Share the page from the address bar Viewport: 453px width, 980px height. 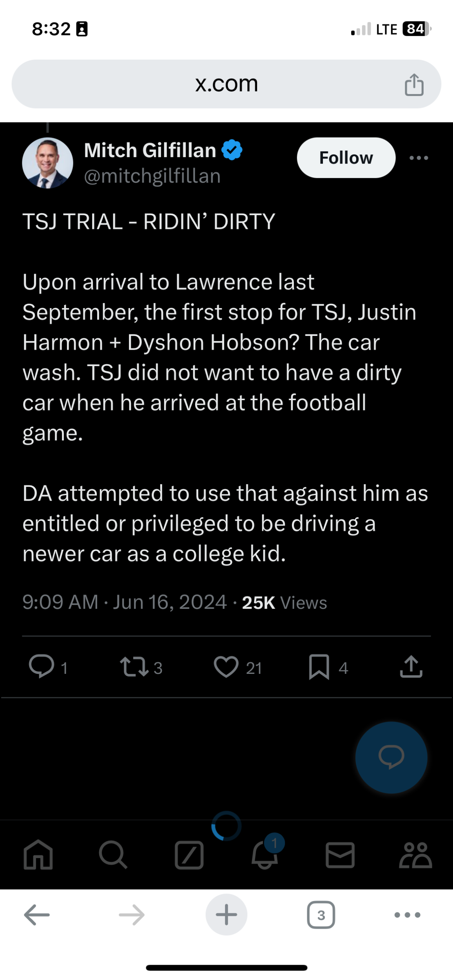[414, 84]
